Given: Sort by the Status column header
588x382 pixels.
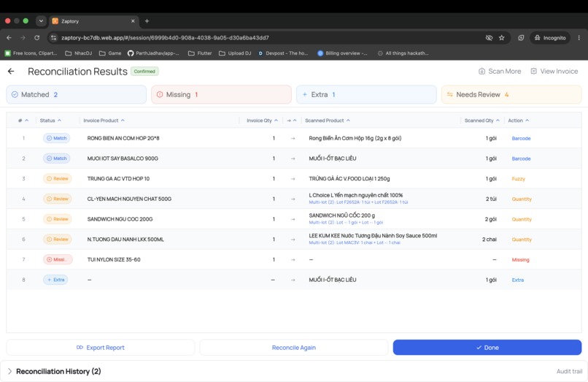Looking at the screenshot, I should 50,121.
